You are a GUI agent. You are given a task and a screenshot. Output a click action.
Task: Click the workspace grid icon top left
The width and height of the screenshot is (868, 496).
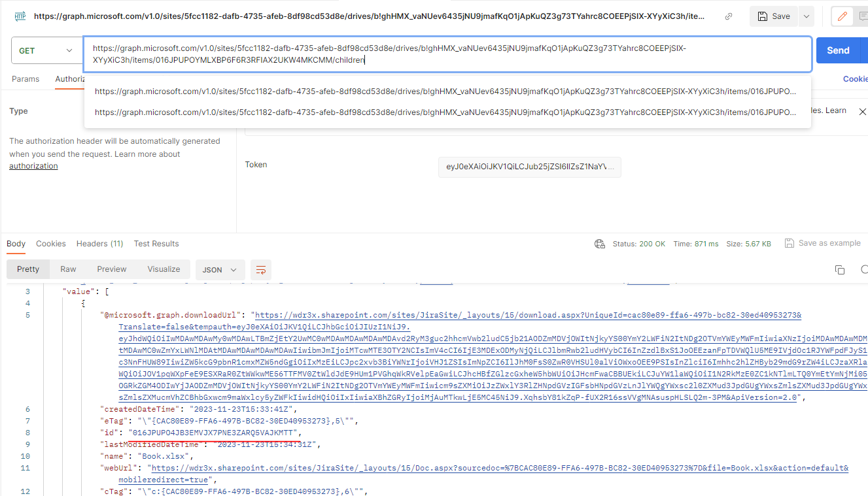(20, 15)
